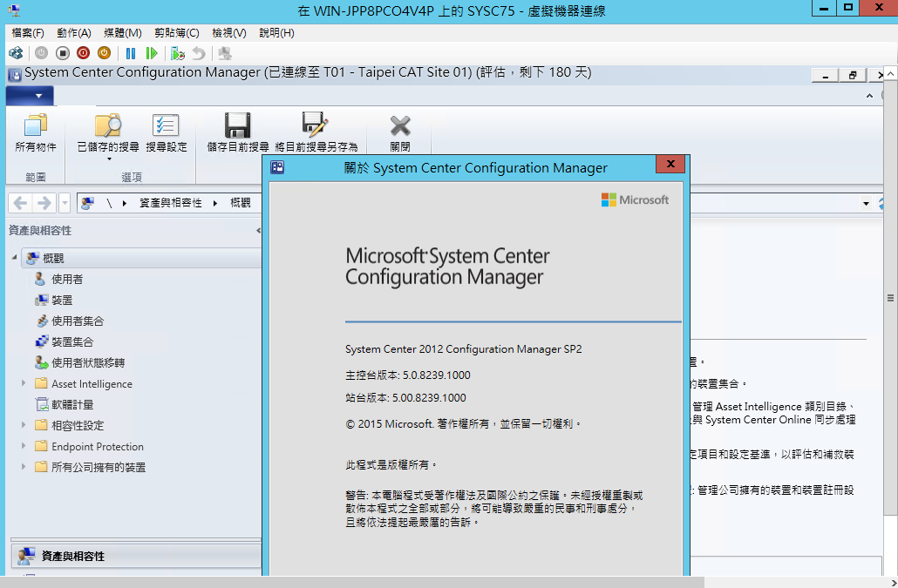This screenshot has width=898, height=588.
Task: Go forward with the navigation forward arrow
Action: tap(44, 203)
